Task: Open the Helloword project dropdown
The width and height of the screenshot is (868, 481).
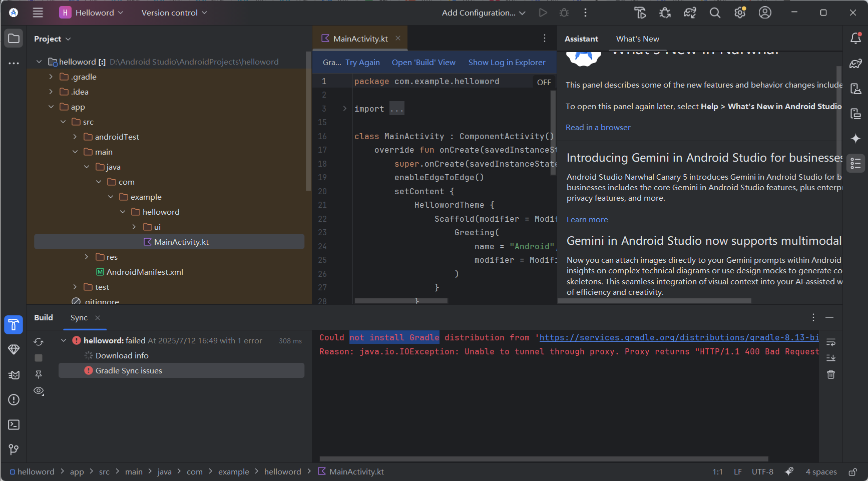Action: click(x=91, y=13)
